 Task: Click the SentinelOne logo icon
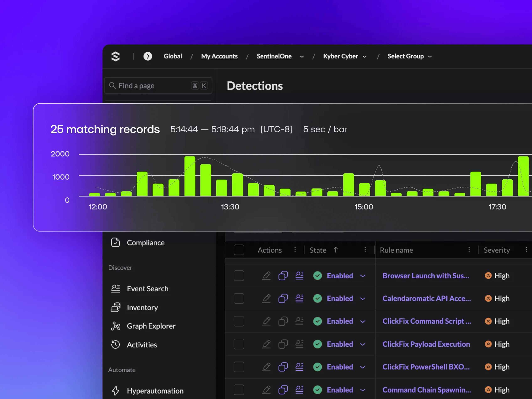pos(116,56)
